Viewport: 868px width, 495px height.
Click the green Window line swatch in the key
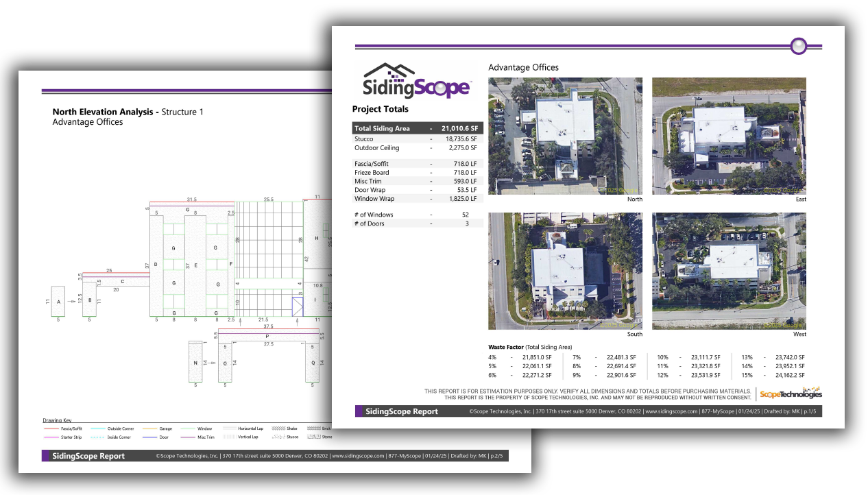[188, 428]
